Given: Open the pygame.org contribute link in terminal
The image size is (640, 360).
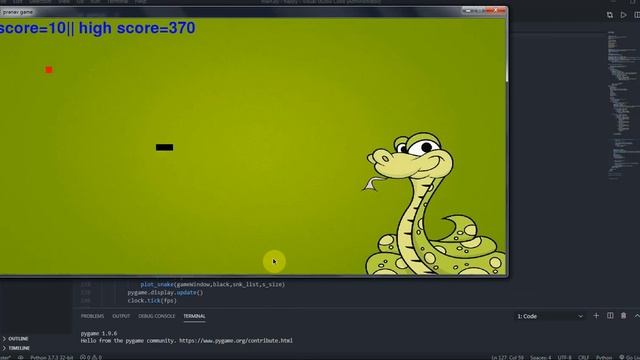Looking at the screenshot, I should click(x=236, y=340).
